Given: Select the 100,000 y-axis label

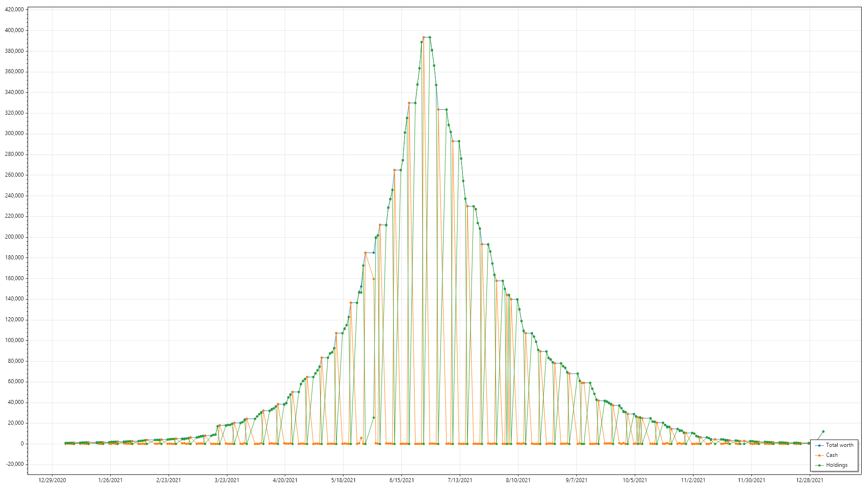Looking at the screenshot, I should tap(14, 340).
